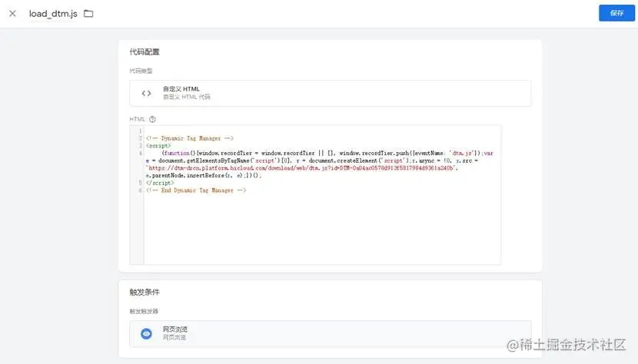Open the HTML help question mark icon
Viewport: 638px width, 364px height.
pos(153,119)
